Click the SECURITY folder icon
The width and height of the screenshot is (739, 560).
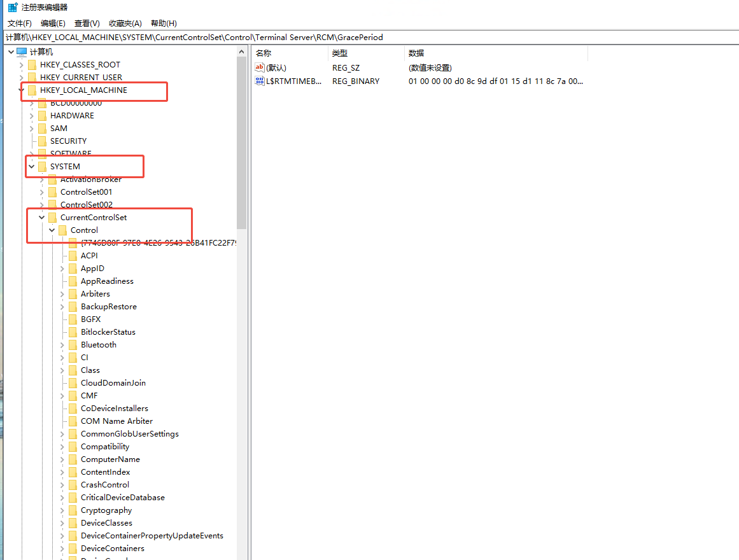click(43, 141)
